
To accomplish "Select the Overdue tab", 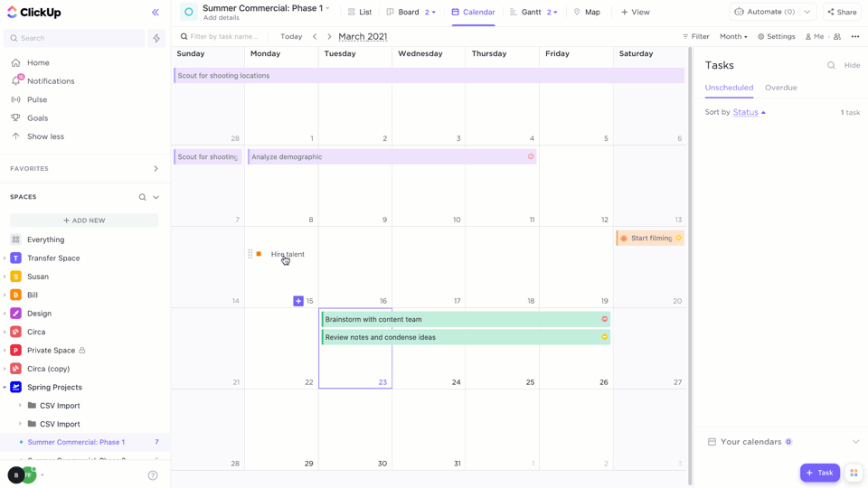I will click(x=780, y=88).
